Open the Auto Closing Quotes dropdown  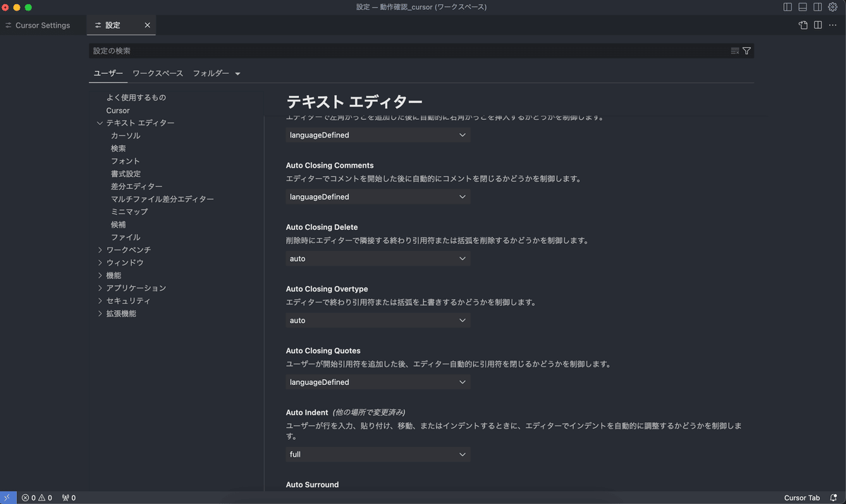[377, 381]
